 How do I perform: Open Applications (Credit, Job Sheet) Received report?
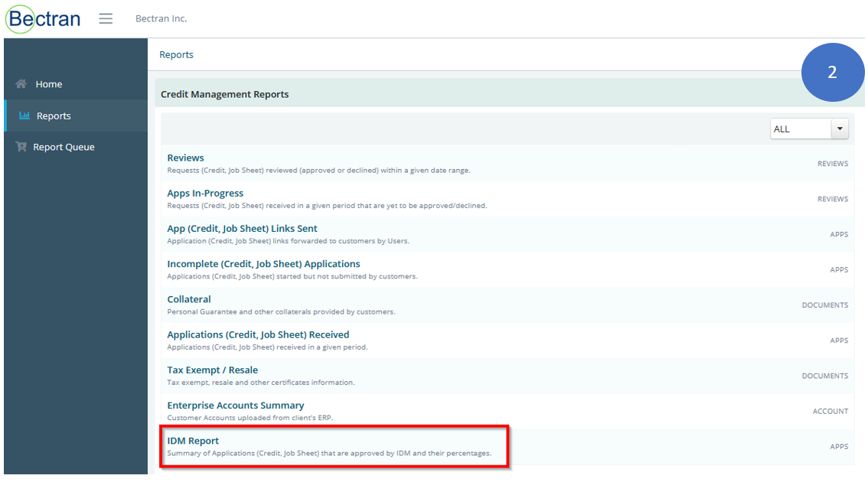(258, 335)
